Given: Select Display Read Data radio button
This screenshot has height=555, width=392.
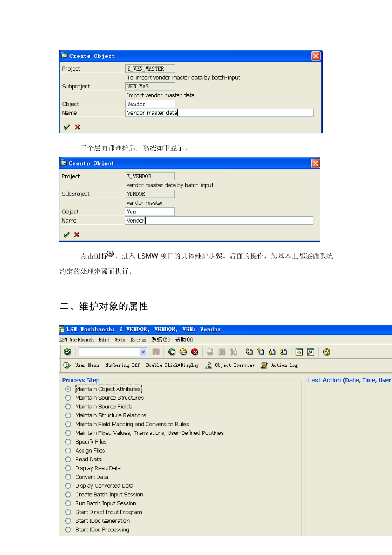Looking at the screenshot, I should pos(68,468).
